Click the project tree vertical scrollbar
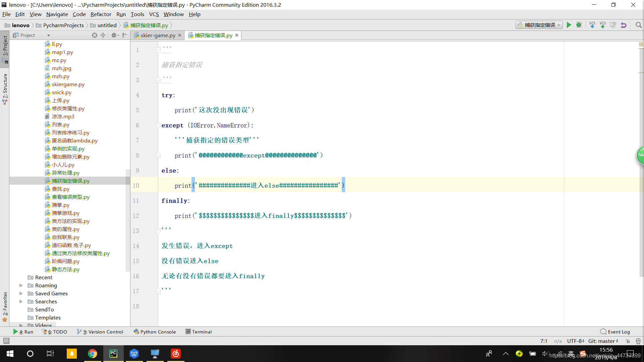 (128, 220)
